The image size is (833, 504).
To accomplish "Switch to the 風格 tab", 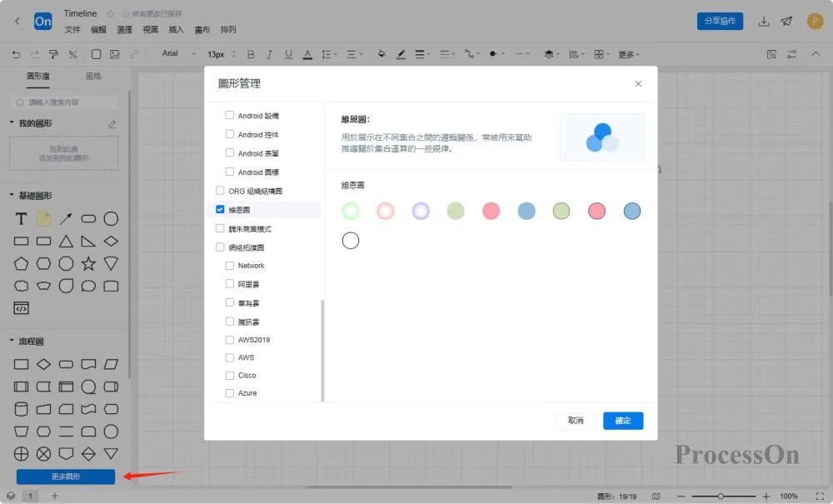I will point(93,77).
